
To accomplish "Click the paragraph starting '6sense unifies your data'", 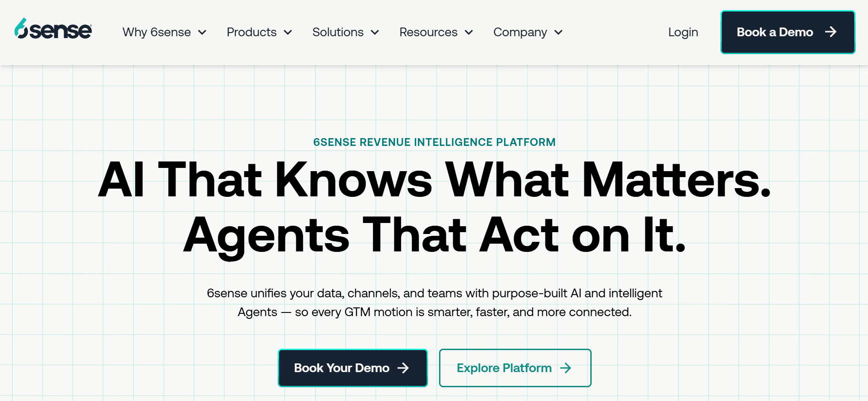I will (434, 302).
